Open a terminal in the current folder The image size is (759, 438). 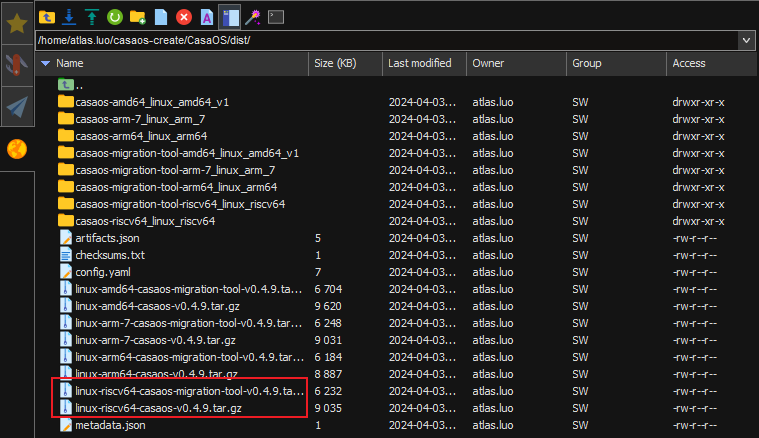coord(276,17)
